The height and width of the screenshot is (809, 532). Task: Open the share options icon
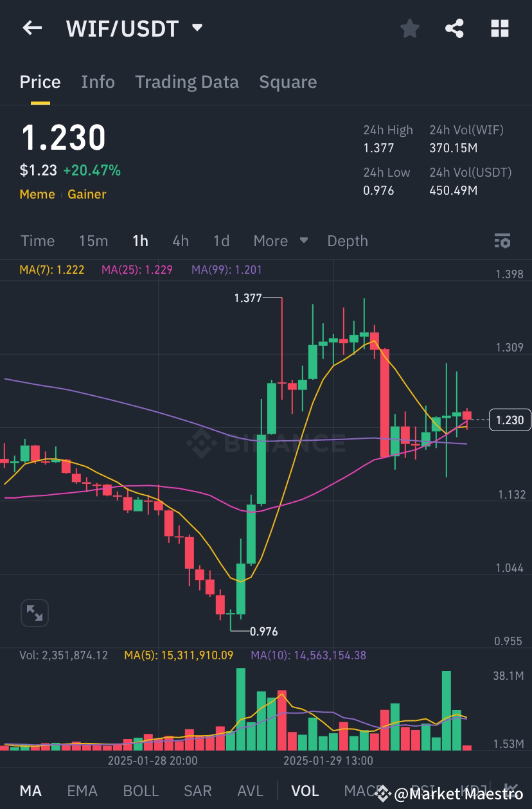point(454,28)
